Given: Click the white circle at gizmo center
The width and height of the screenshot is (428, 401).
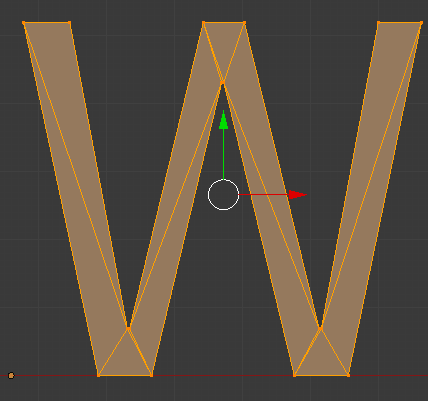Looking at the screenshot, I should click(x=223, y=195).
